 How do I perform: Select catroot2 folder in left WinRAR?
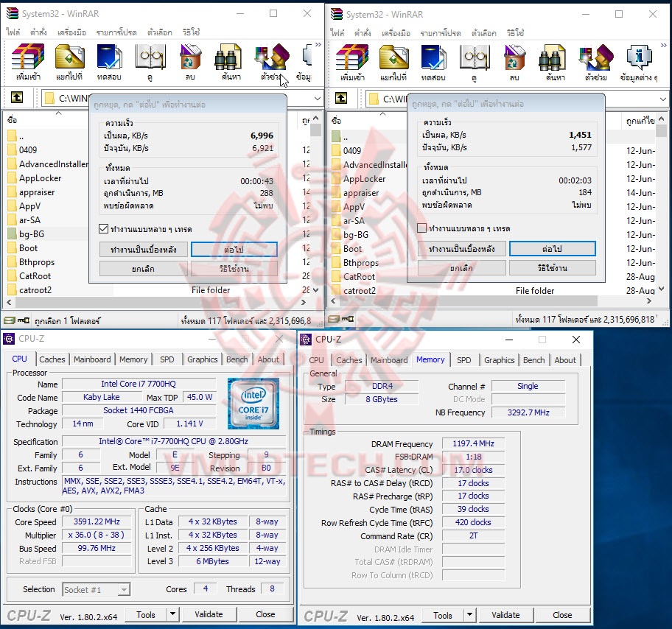click(35, 290)
